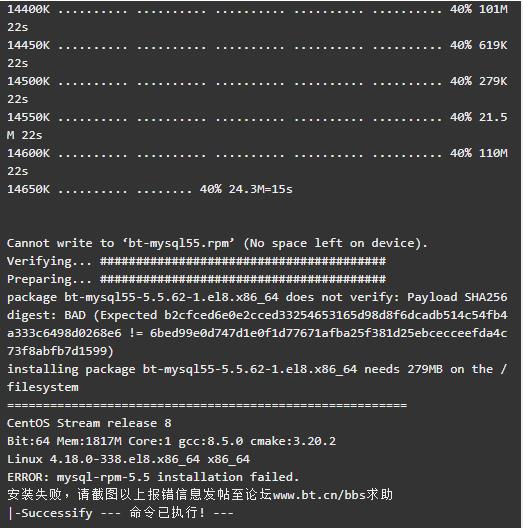523x528 pixels.
Task: Click the 'package bt-mysql55-5.5.62-1.el8.x86_64 does not verify' line
Action: pos(257,297)
